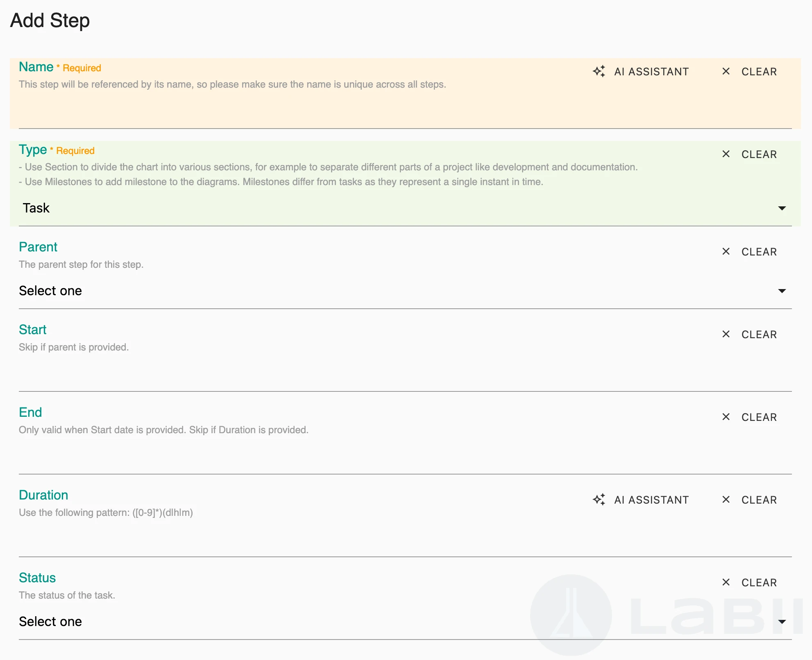Clear the End field
Image resolution: width=812 pixels, height=660 pixels.
pyautogui.click(x=750, y=417)
